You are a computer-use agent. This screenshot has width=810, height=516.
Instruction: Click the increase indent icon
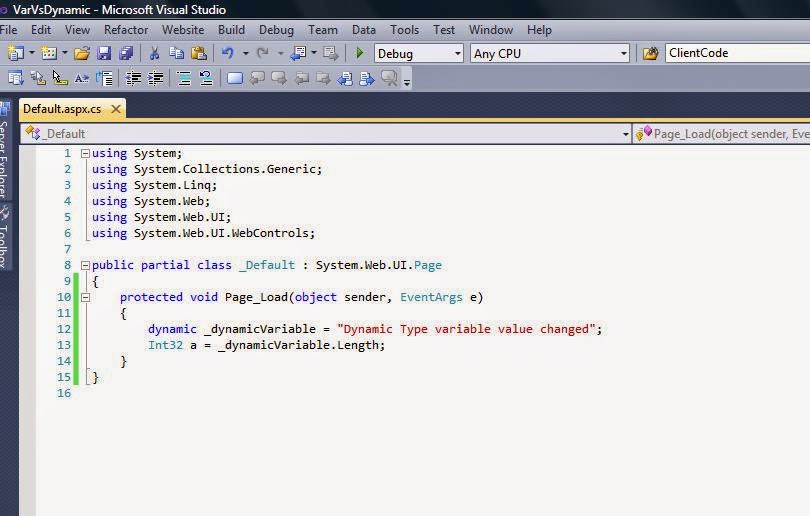click(155, 79)
